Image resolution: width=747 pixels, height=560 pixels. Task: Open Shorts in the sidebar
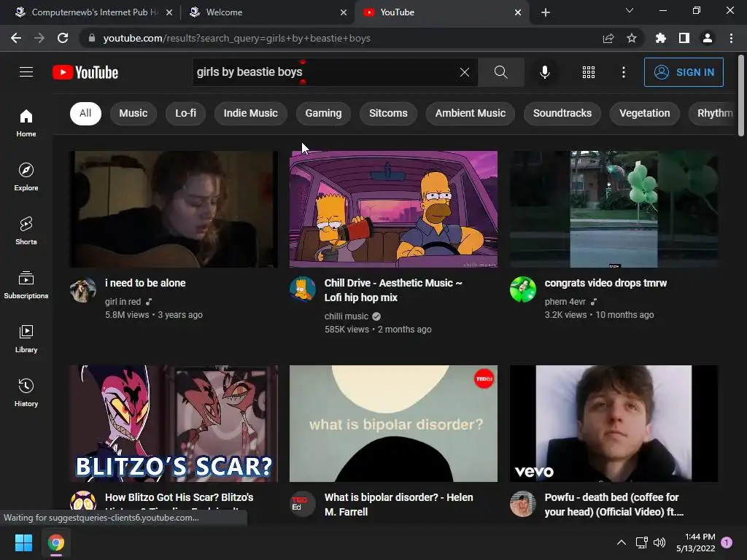[x=26, y=230]
